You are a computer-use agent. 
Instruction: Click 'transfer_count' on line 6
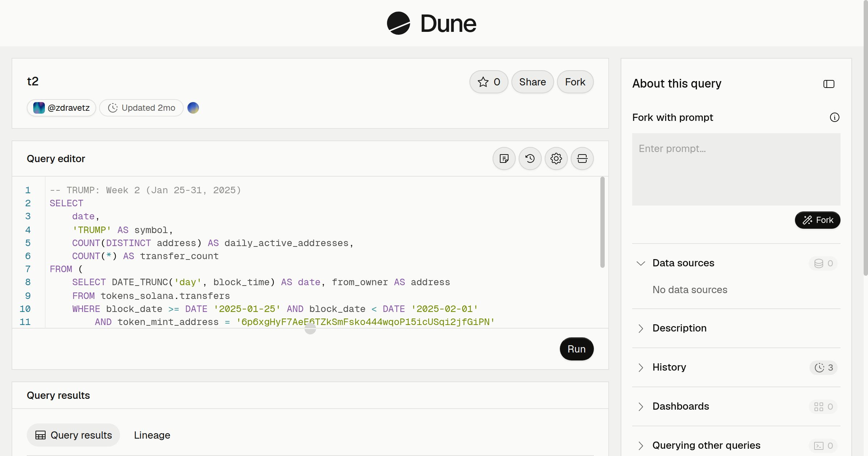(x=179, y=256)
